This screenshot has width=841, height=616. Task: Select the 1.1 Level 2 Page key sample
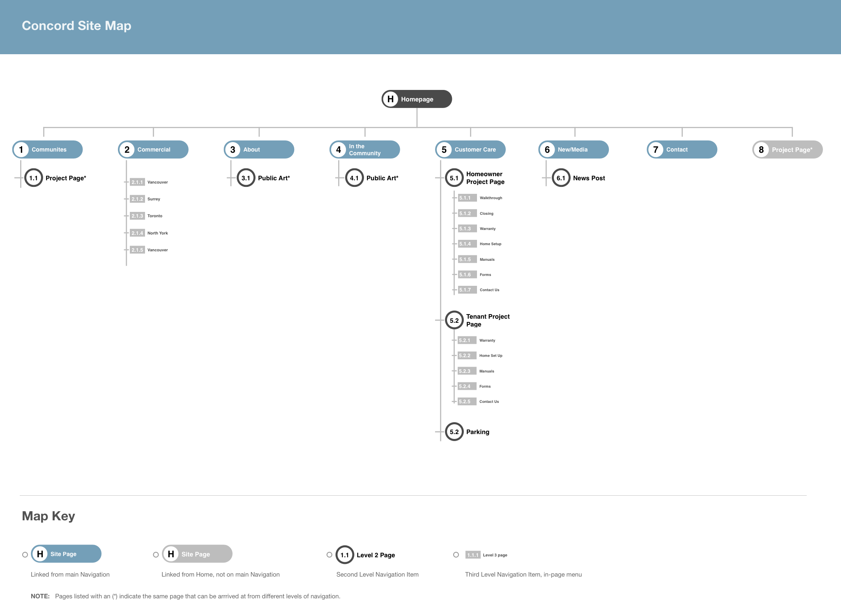(366, 555)
